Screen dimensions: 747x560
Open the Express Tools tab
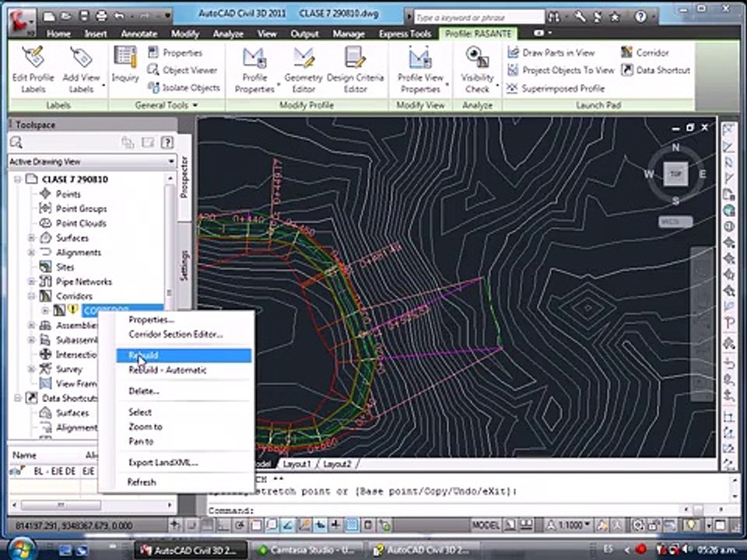click(405, 33)
